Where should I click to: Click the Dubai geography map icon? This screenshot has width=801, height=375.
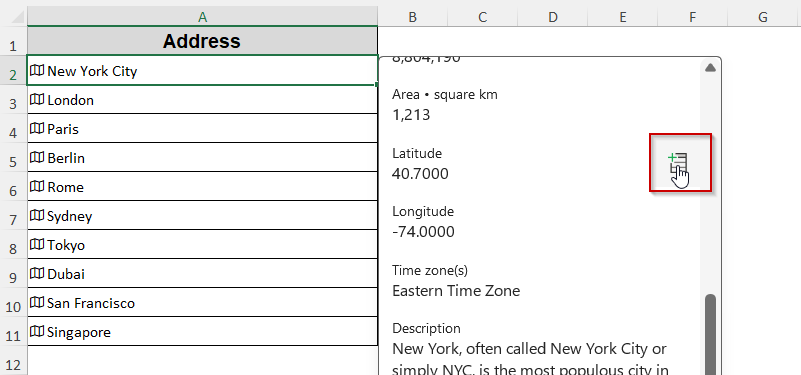click(x=37, y=273)
